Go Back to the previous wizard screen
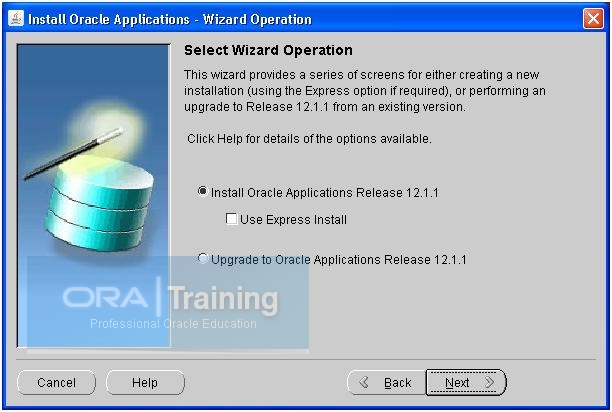The image size is (612, 412). [386, 383]
